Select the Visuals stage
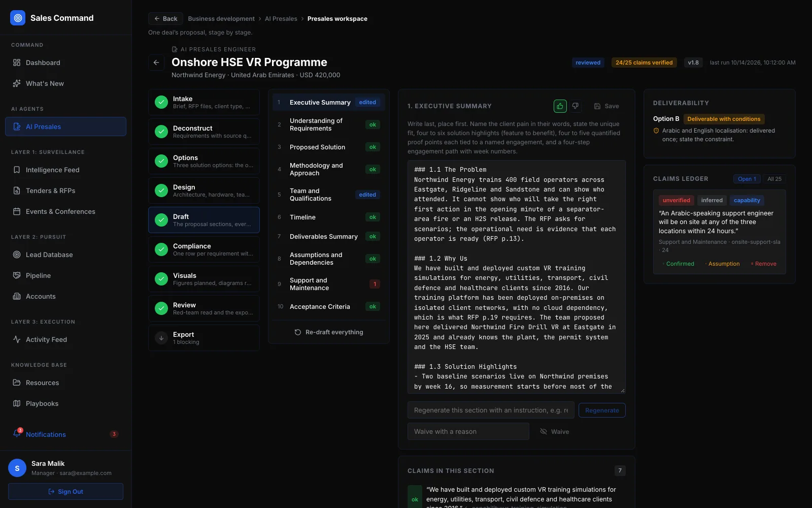Screen dimensions: 812x508 tap(204, 279)
